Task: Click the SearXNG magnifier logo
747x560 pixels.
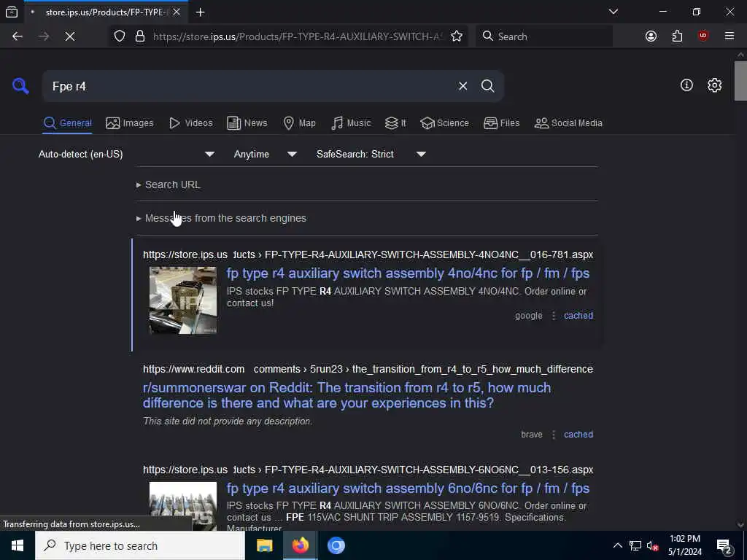Action: coord(20,86)
